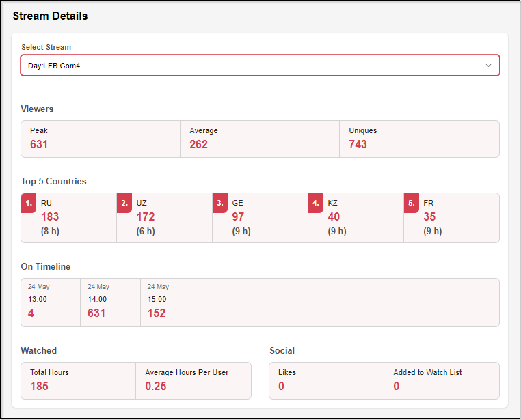Open the Select Stream dropdown

[x=253, y=65]
